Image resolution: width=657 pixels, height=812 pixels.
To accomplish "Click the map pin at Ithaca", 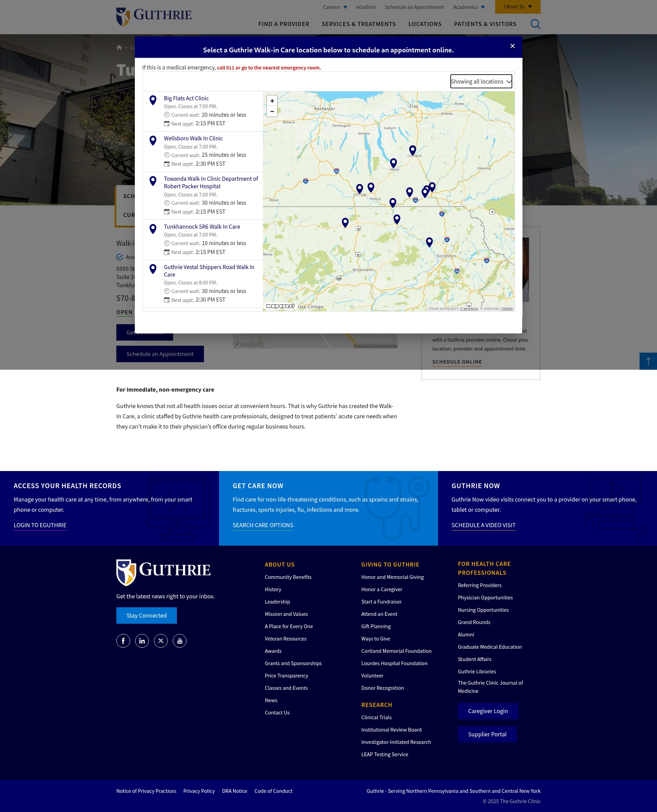I will [x=394, y=163].
